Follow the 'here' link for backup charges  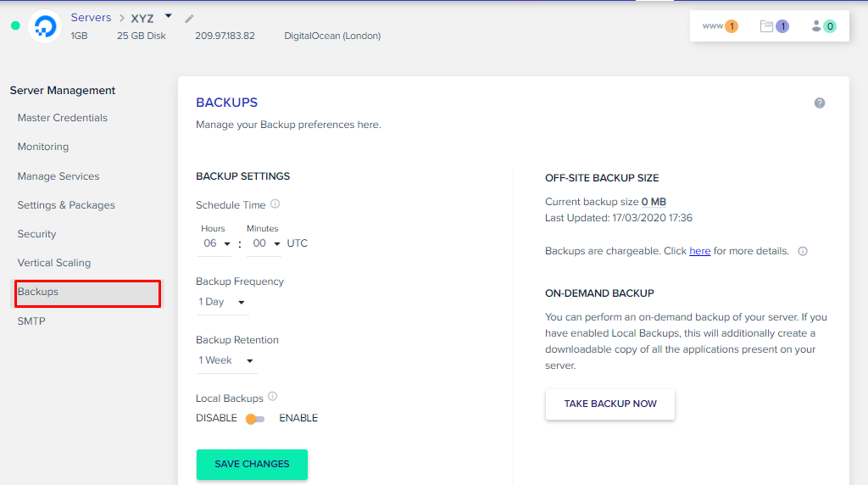[x=699, y=251]
